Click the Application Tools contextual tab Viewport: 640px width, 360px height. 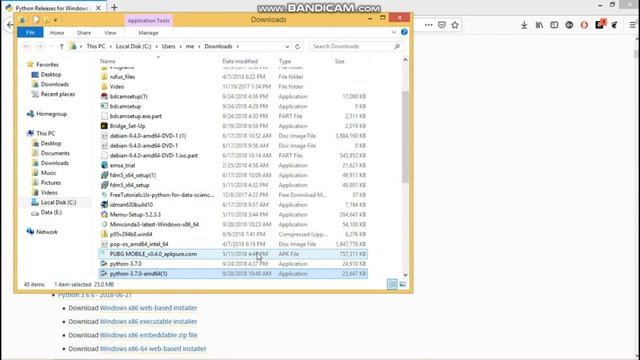point(148,20)
